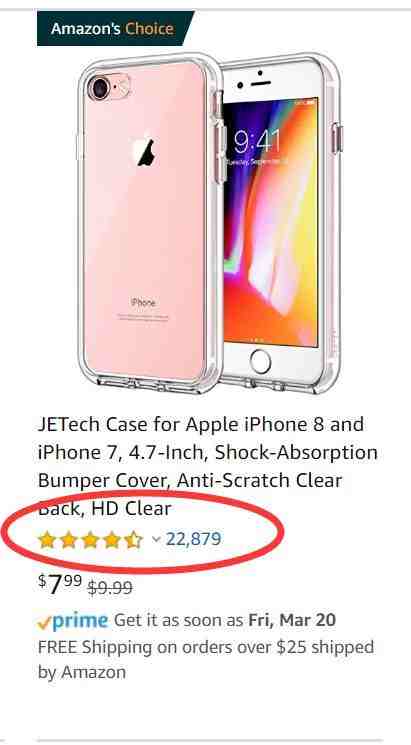Click the half-filled fifth rating star
Viewport: 411px width, 745px height.
(x=134, y=540)
